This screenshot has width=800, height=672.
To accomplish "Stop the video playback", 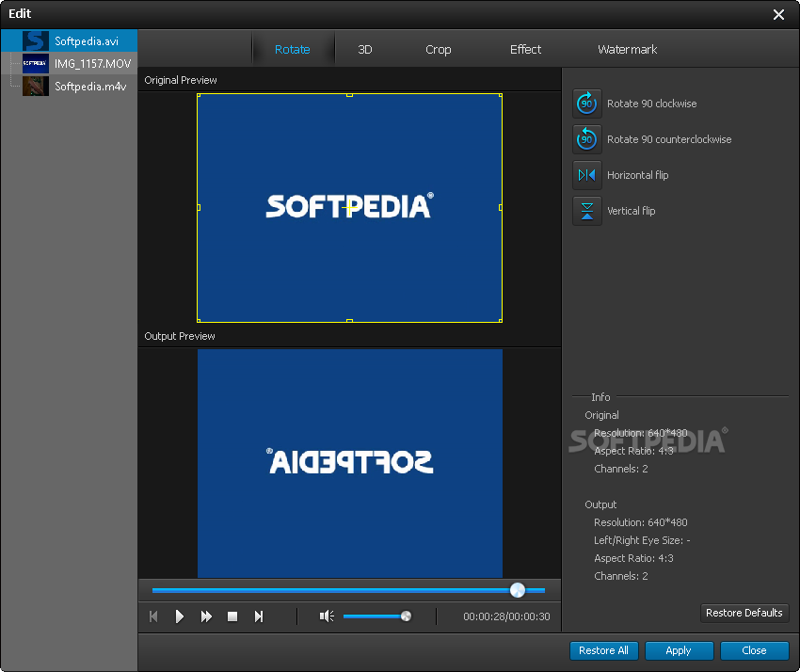I will (232, 616).
